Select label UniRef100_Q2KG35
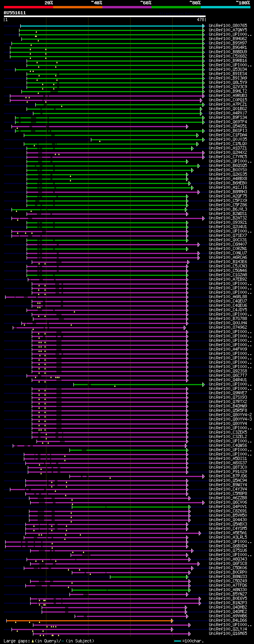This screenshot has height=644, width=254. click(228, 174)
